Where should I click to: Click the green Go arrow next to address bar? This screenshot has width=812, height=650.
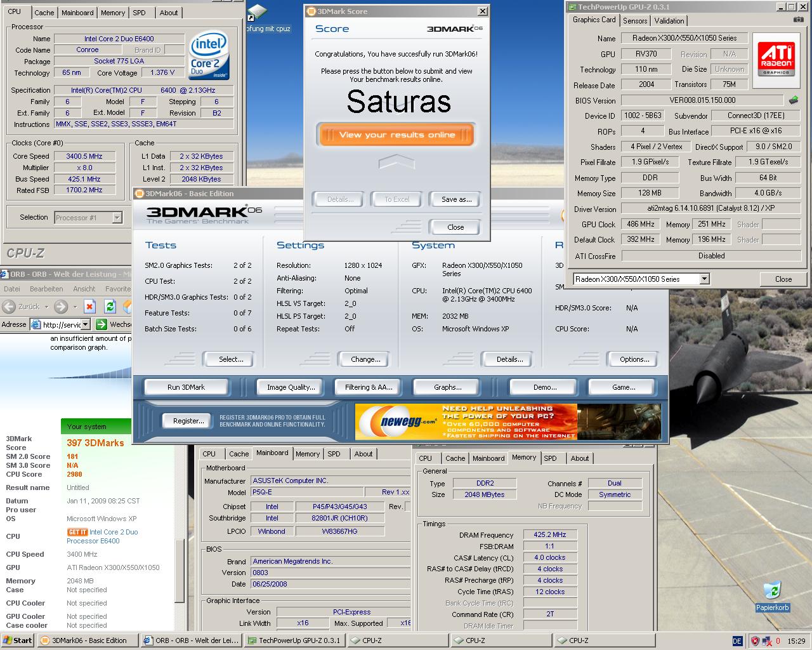click(101, 324)
